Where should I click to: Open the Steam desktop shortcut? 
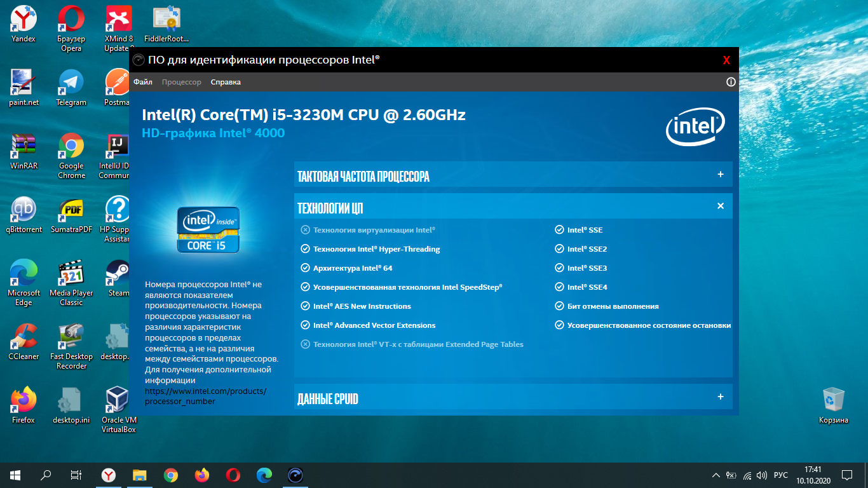pyautogui.click(x=118, y=278)
